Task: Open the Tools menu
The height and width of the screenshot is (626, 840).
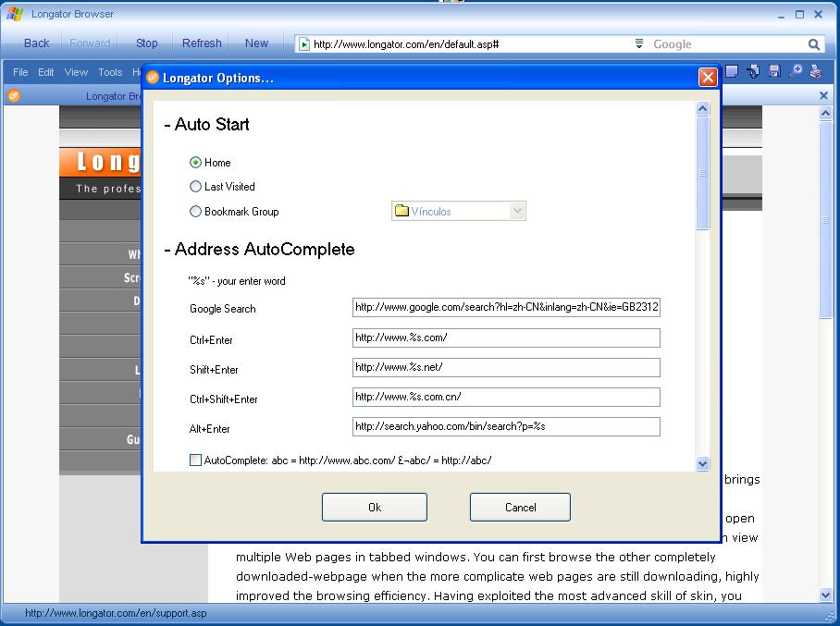Action: (110, 72)
